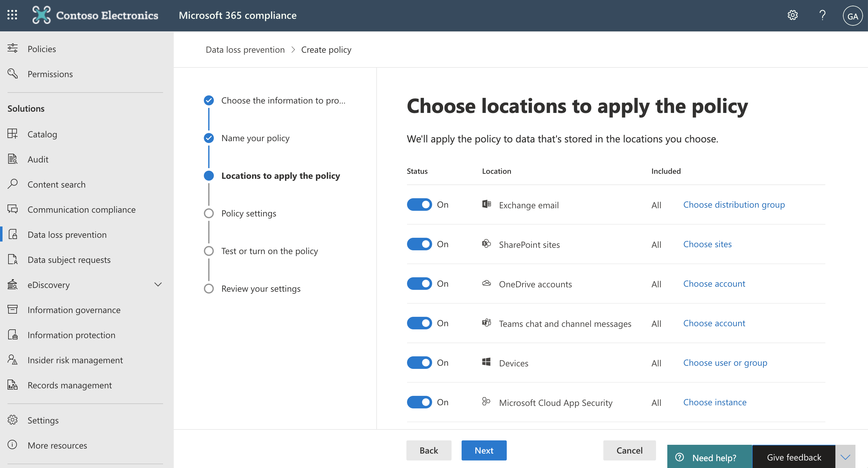The height and width of the screenshot is (468, 868).
Task: Toggle off the Exchange email location
Action: (419, 204)
